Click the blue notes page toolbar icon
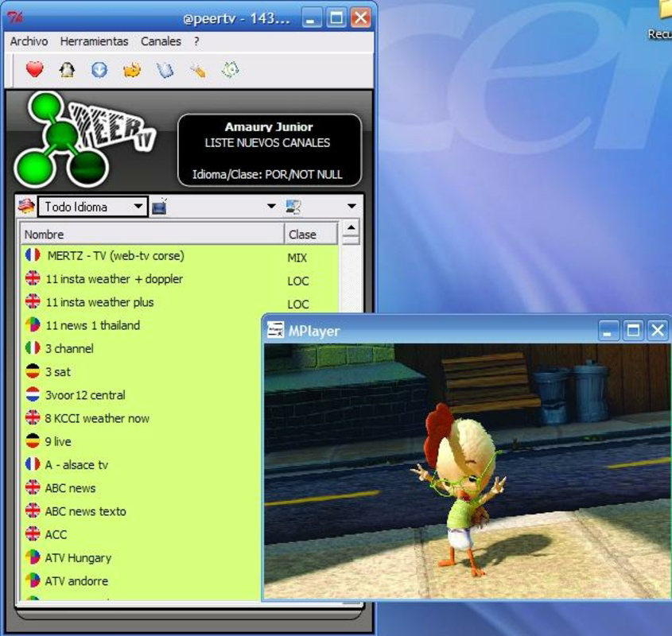 [165, 70]
